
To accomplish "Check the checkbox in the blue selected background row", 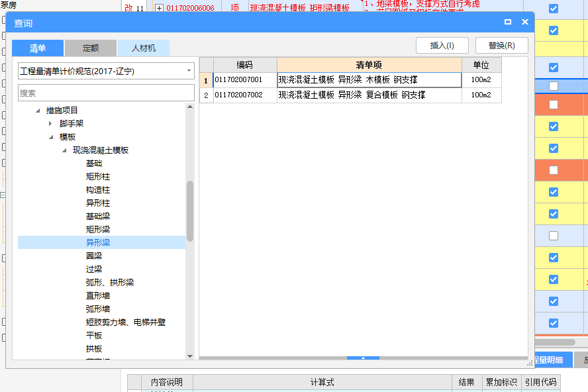I will (x=554, y=86).
